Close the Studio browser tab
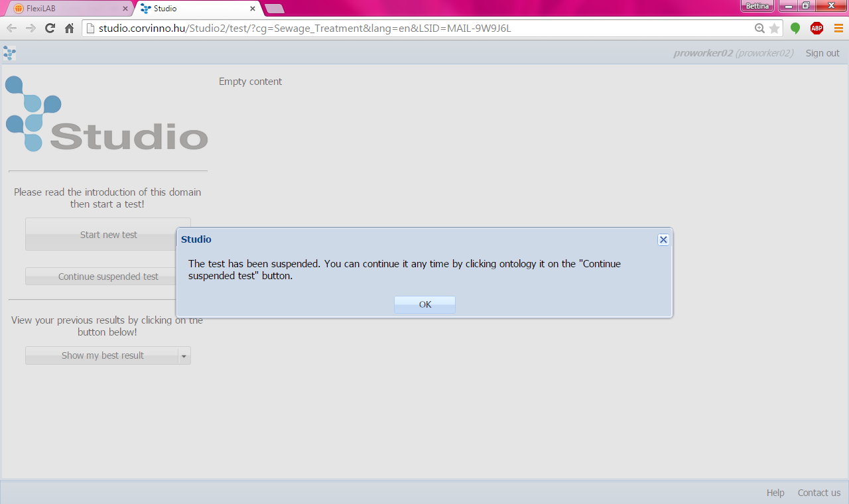 [253, 9]
